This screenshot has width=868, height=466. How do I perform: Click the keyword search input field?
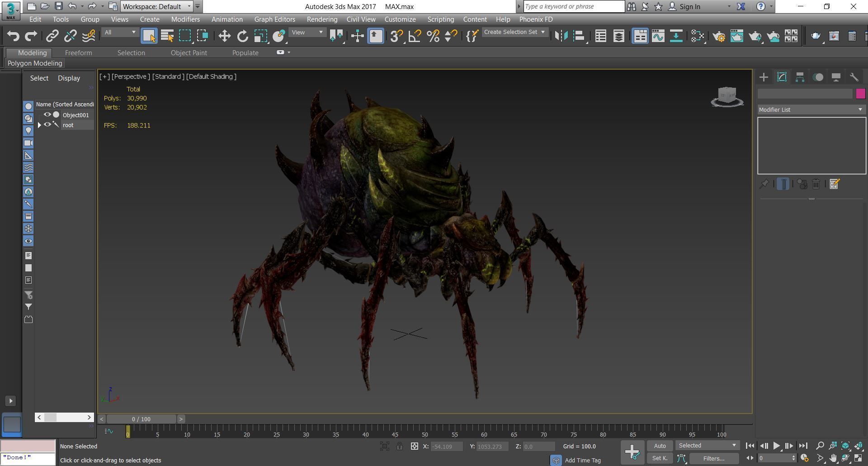click(x=574, y=6)
